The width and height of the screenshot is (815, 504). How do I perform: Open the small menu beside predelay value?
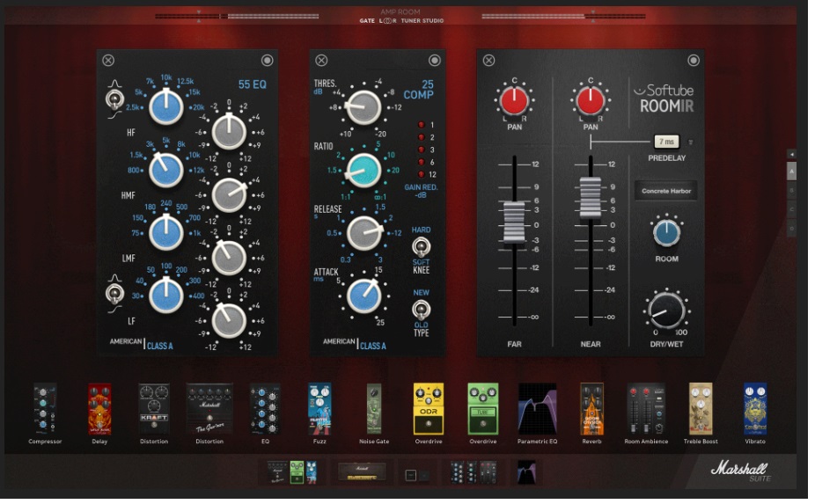(x=691, y=142)
